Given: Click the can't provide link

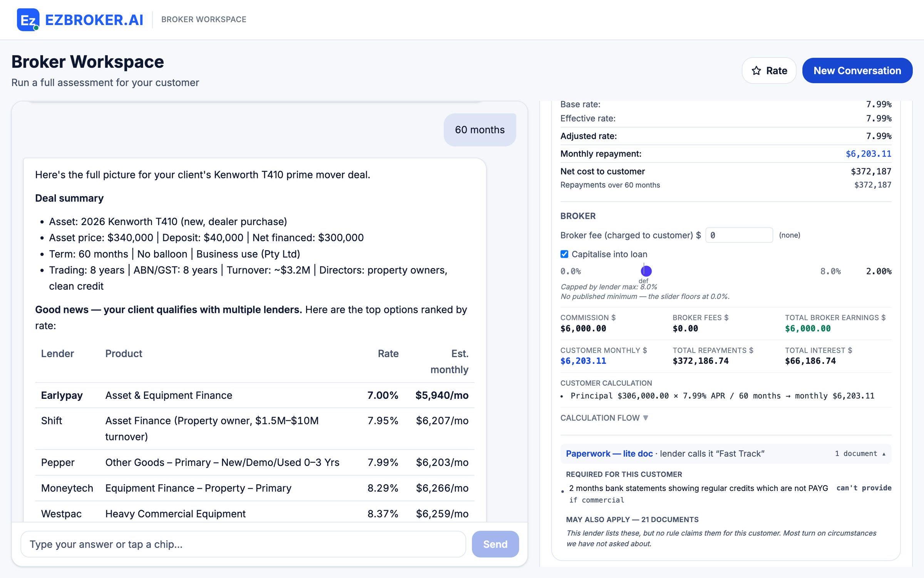Looking at the screenshot, I should [864, 488].
